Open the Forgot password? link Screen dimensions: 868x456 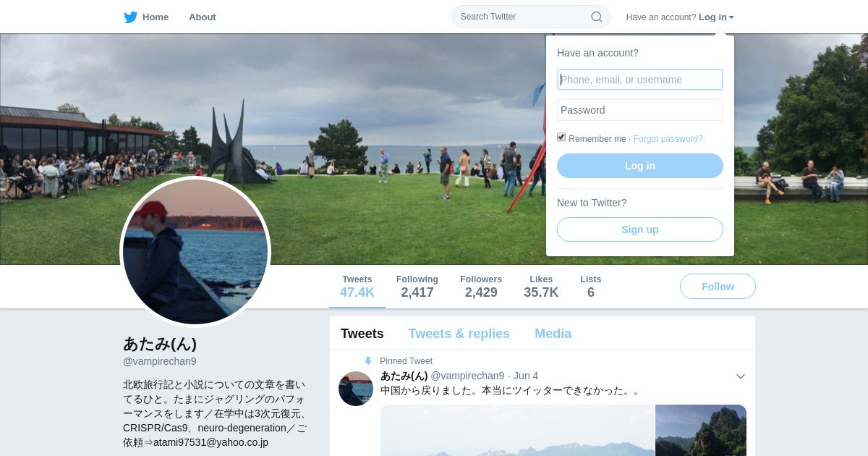coord(668,139)
